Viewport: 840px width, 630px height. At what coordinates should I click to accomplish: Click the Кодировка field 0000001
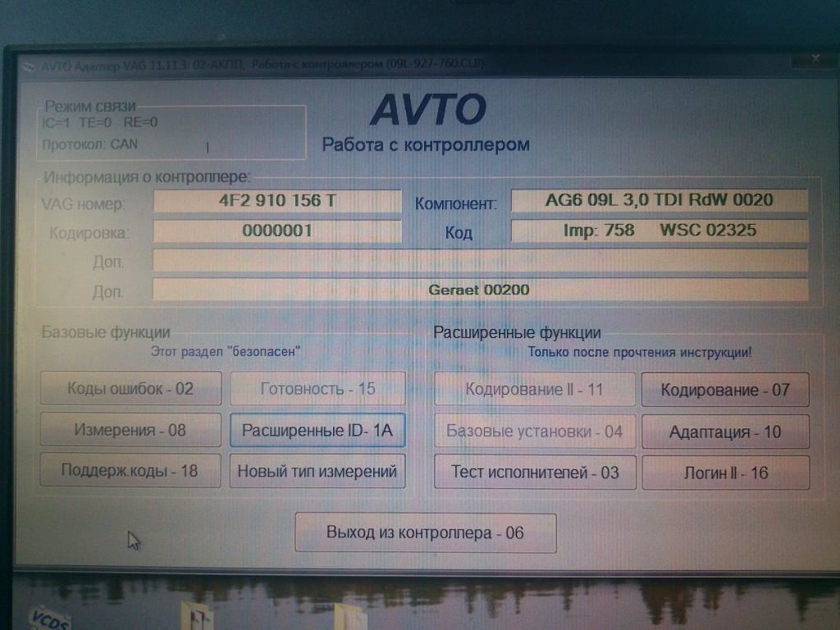tap(277, 231)
